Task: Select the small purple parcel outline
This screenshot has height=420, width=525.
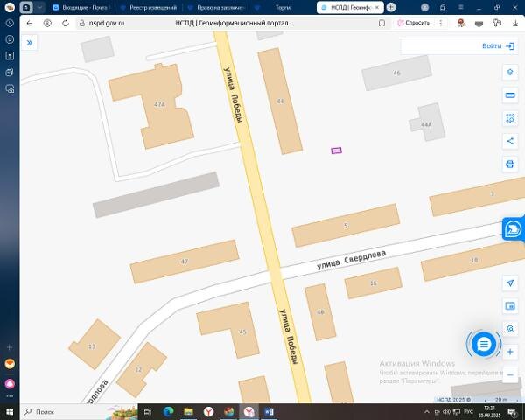Action: point(337,150)
